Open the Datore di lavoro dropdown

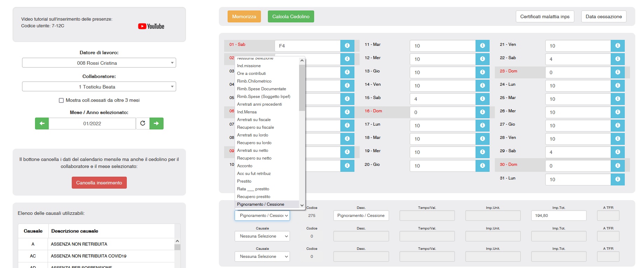(99, 63)
